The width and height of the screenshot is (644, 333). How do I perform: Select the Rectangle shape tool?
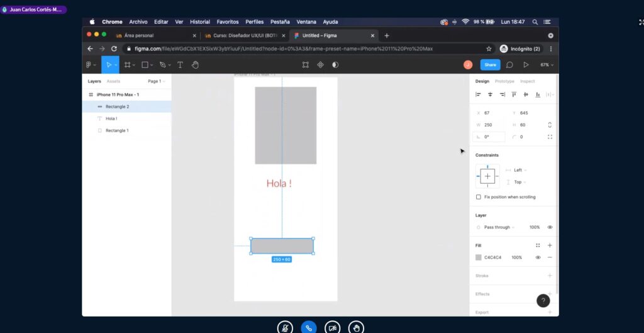tap(145, 65)
